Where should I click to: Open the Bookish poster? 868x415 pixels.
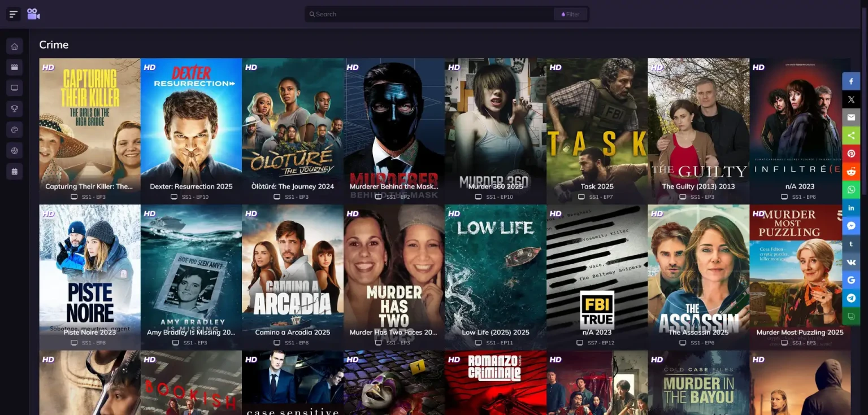pos(191,383)
